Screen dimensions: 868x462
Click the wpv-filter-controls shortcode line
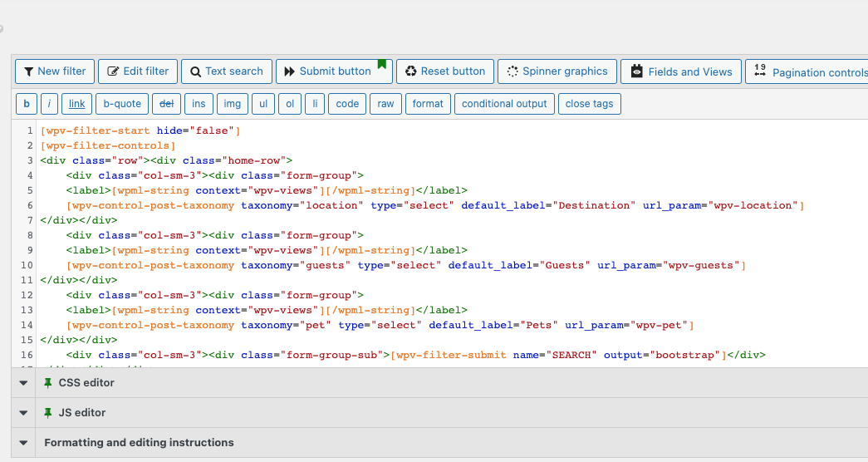pos(108,145)
